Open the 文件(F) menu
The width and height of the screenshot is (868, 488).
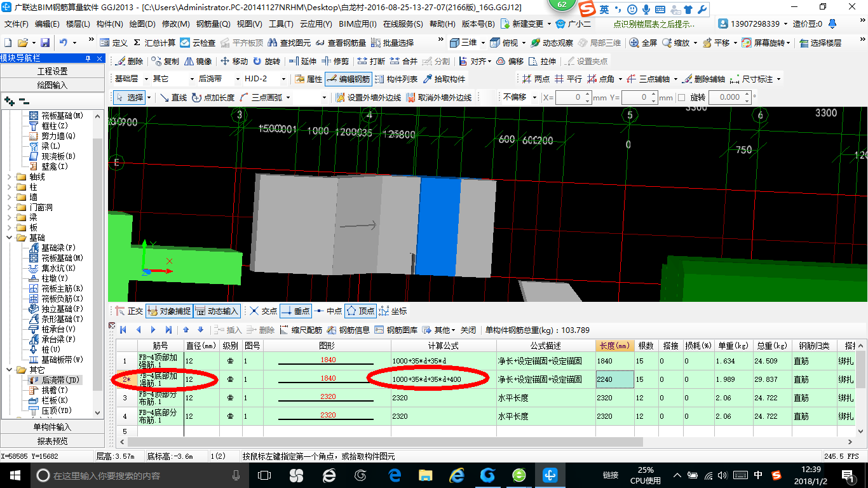point(17,24)
